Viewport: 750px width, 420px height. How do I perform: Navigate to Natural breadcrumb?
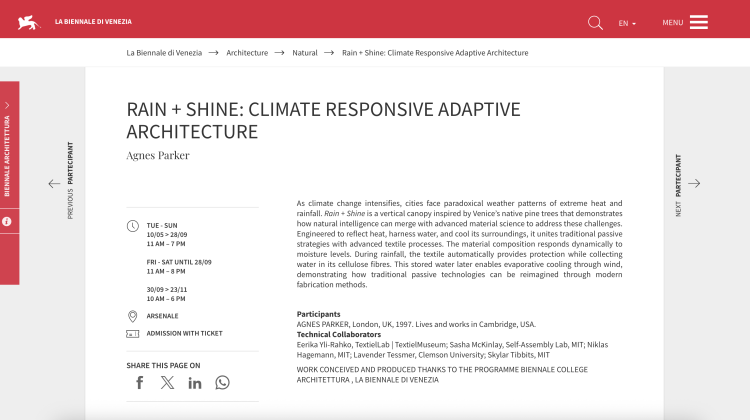click(x=305, y=52)
